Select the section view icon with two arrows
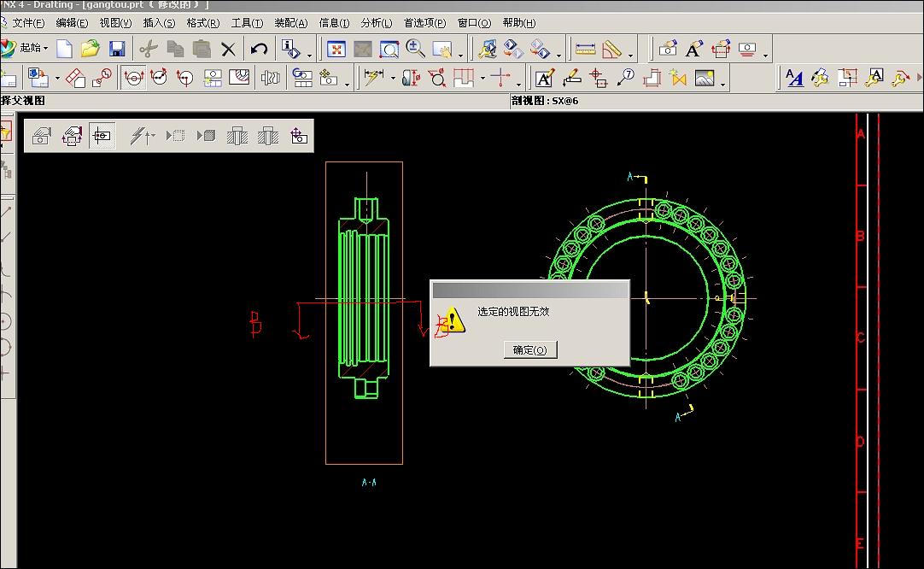The image size is (924, 569). pos(134,78)
